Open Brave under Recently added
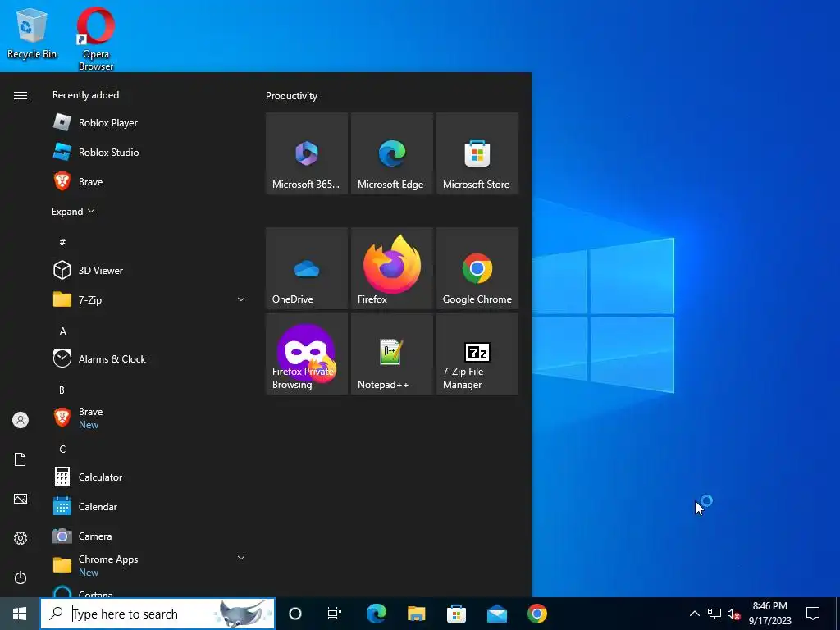The height and width of the screenshot is (630, 840). [x=148, y=181]
